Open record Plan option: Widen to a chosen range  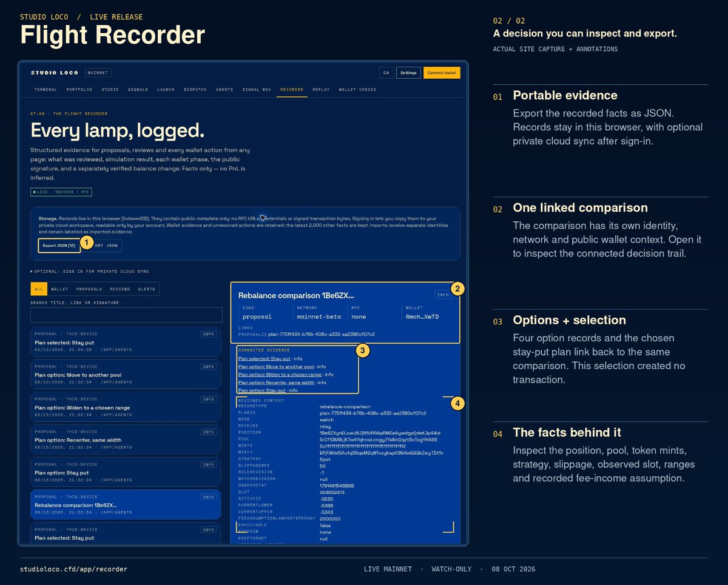click(x=126, y=408)
